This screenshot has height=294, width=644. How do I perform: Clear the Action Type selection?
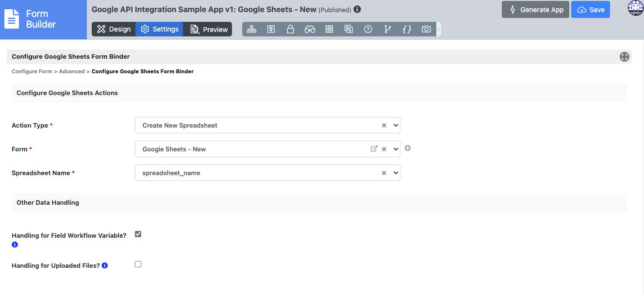(x=384, y=125)
